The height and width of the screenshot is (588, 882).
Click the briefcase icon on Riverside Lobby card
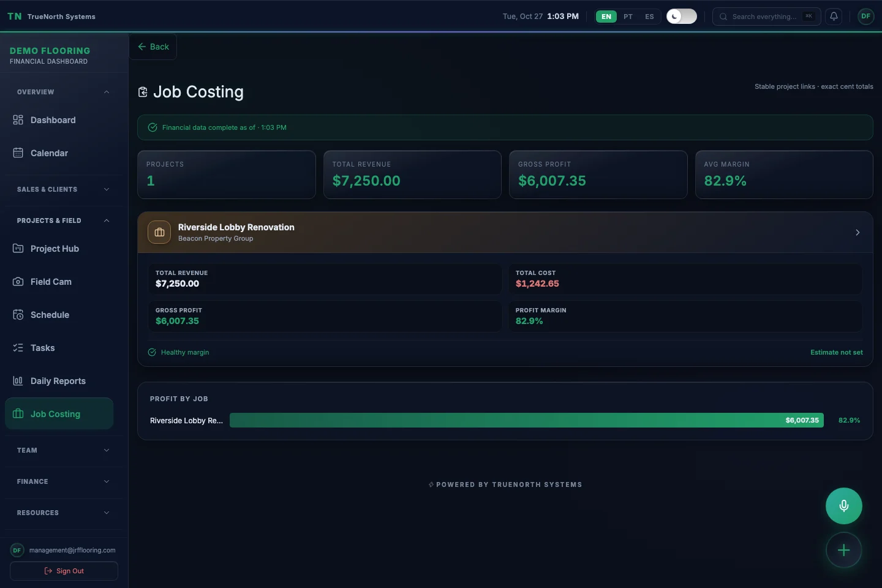pyautogui.click(x=159, y=232)
